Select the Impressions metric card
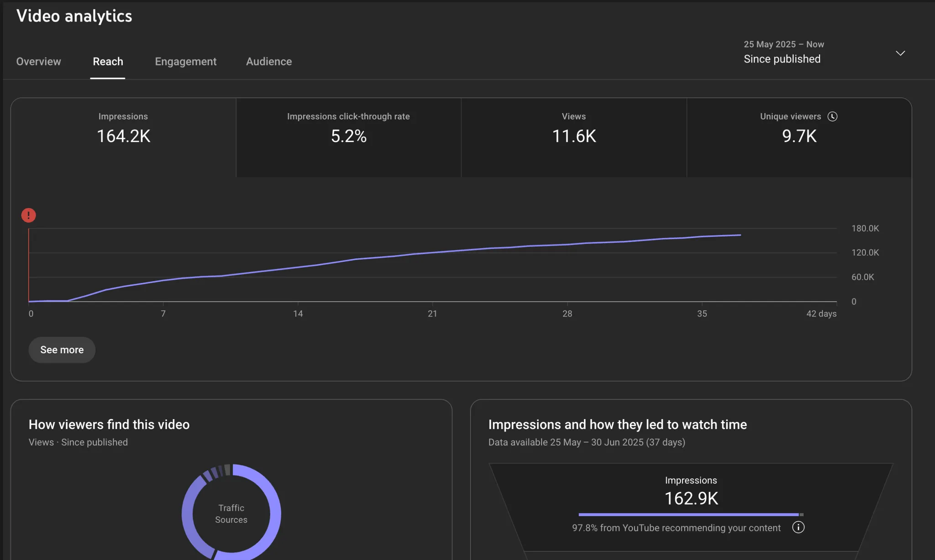 coord(123,137)
